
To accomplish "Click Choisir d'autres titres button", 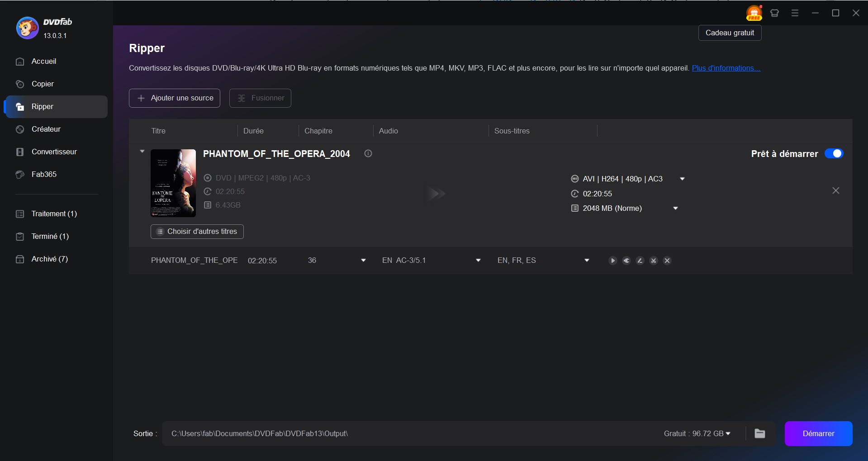I will (197, 231).
